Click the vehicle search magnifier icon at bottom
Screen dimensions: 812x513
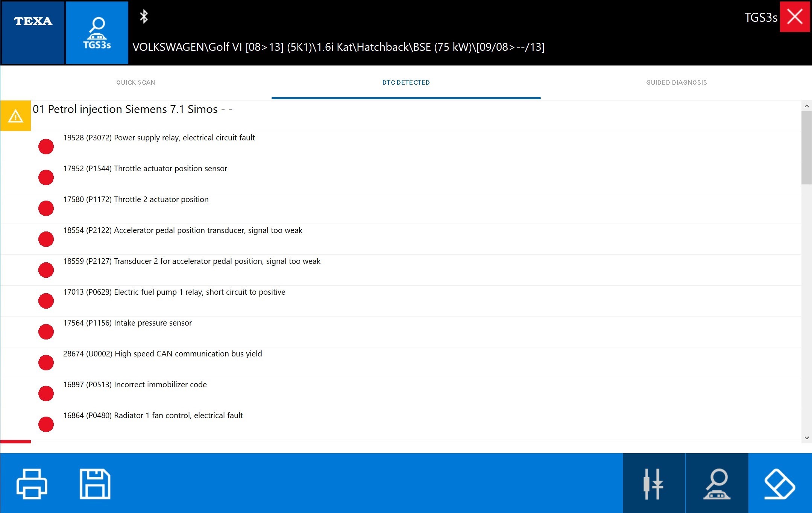717,483
